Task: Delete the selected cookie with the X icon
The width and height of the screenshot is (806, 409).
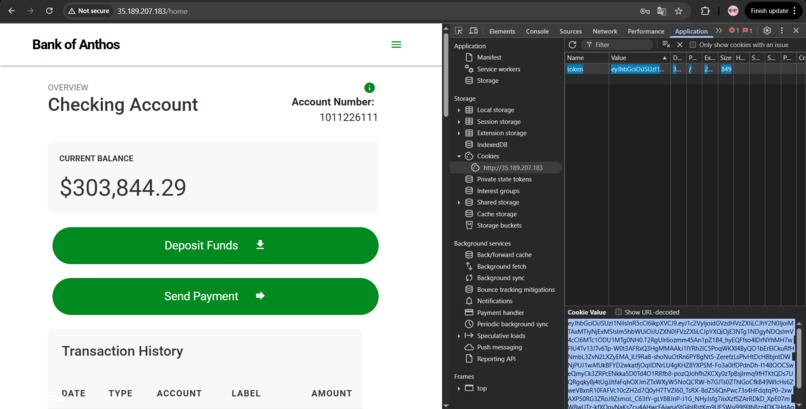Action: pos(680,45)
